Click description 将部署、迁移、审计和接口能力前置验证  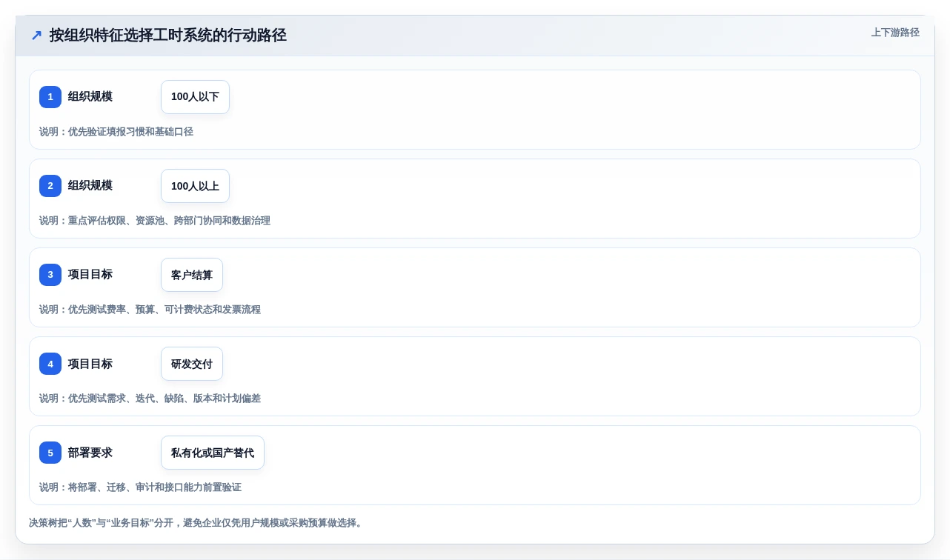tap(155, 487)
